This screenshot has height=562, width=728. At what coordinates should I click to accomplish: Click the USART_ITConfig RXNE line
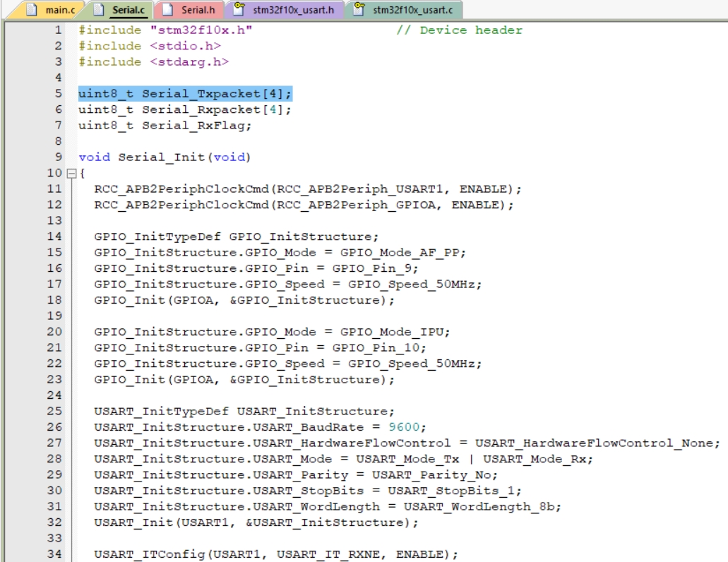[x=276, y=554]
